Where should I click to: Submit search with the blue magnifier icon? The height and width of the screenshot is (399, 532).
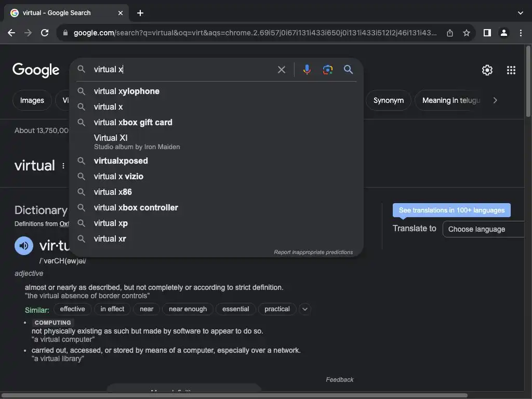348,70
